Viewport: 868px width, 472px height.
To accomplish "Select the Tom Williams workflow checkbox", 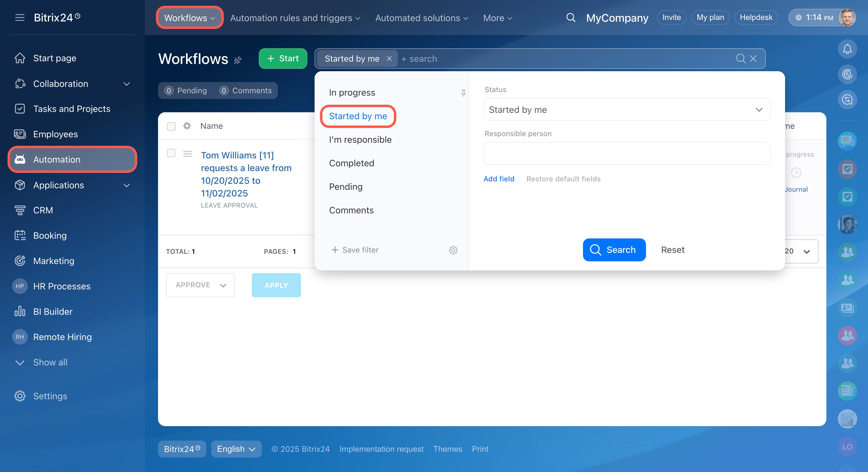I will click(x=171, y=153).
